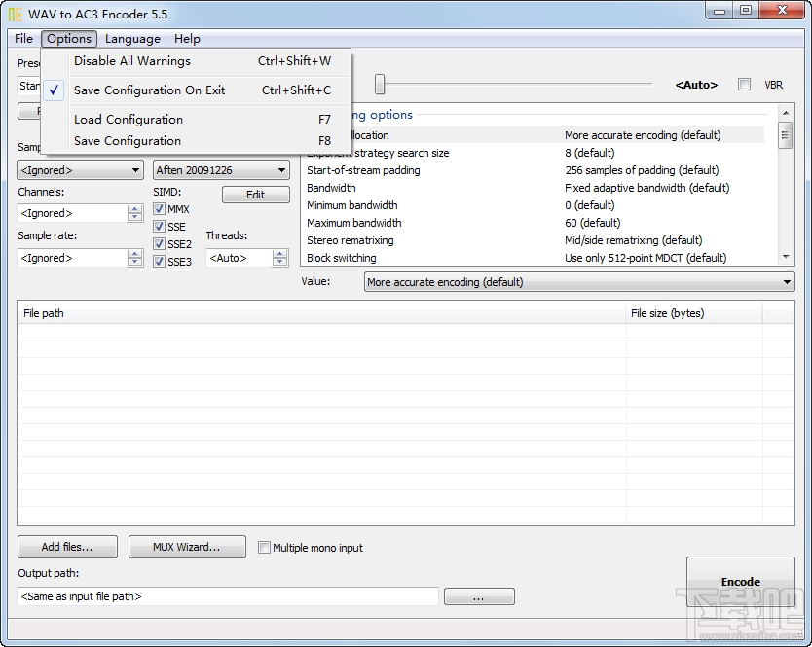This screenshot has height=647, width=812.
Task: Launch the MUX Wizard
Action: pos(186,547)
